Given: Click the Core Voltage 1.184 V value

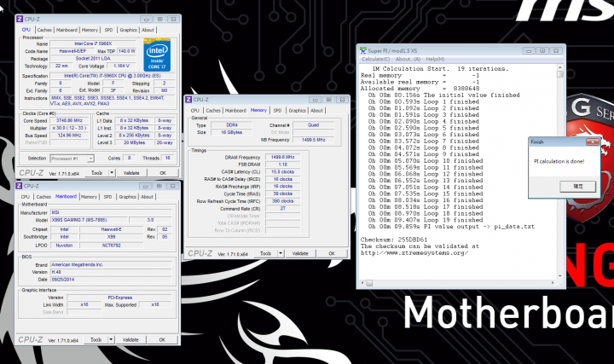Looking at the screenshot, I should click(121, 66).
